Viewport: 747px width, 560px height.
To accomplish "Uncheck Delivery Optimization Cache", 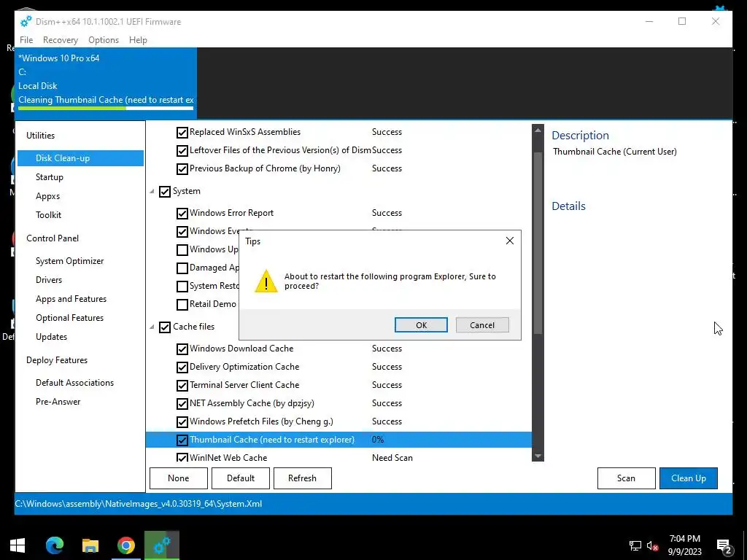I will (x=182, y=367).
